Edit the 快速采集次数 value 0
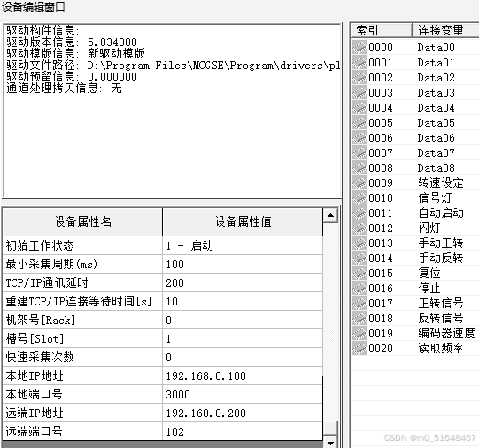The image size is (479, 448). 243,358
